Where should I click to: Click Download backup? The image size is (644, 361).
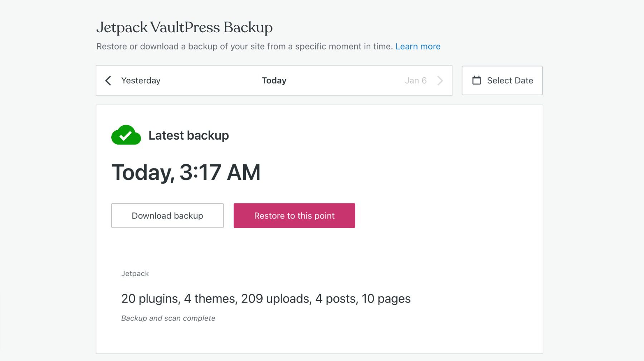point(167,215)
